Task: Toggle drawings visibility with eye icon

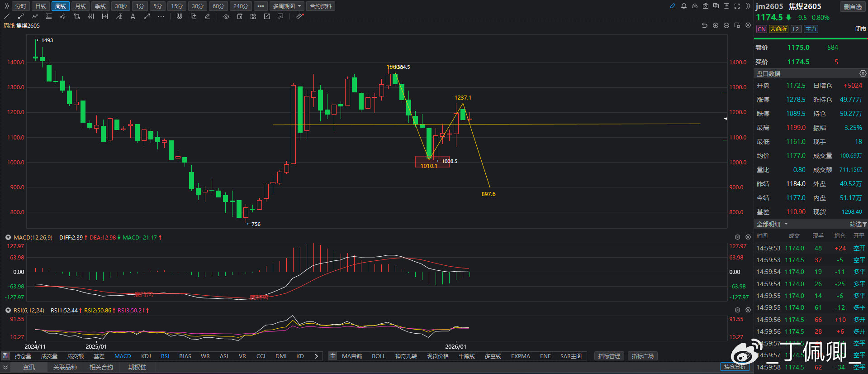Action: 226,16
